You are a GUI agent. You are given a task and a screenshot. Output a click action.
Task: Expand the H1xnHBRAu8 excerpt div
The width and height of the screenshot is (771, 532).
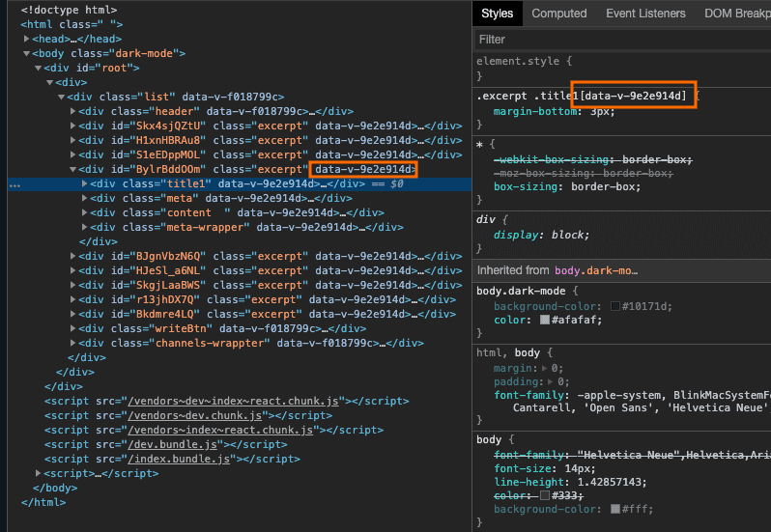[x=72, y=140]
